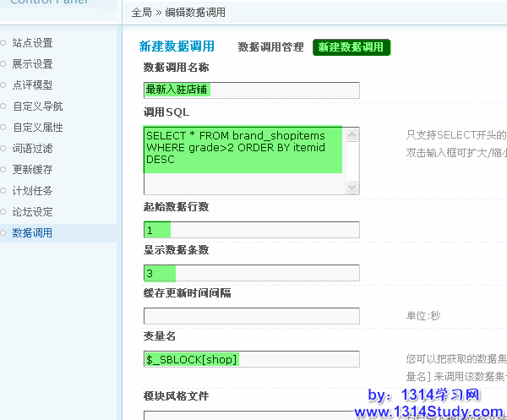
Task: Click the green 新建数据调用 tab
Action: (x=351, y=47)
